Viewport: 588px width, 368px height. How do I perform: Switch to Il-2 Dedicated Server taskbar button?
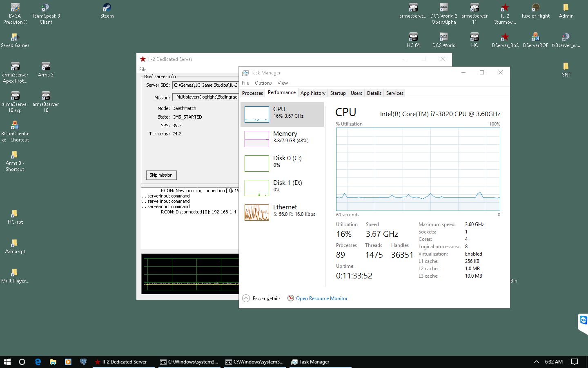click(124, 362)
